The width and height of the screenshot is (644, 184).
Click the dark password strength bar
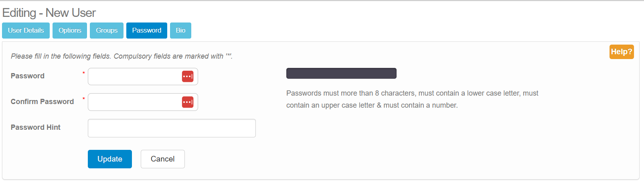pyautogui.click(x=341, y=73)
